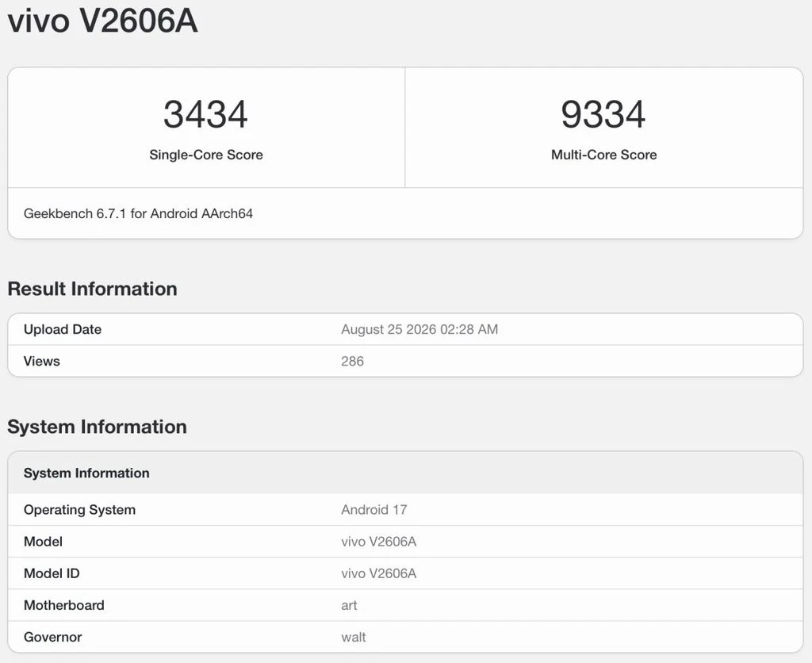Viewport: 812px width, 663px height.
Task: Click the 'vivo V2606A' page title
Action: (x=102, y=21)
